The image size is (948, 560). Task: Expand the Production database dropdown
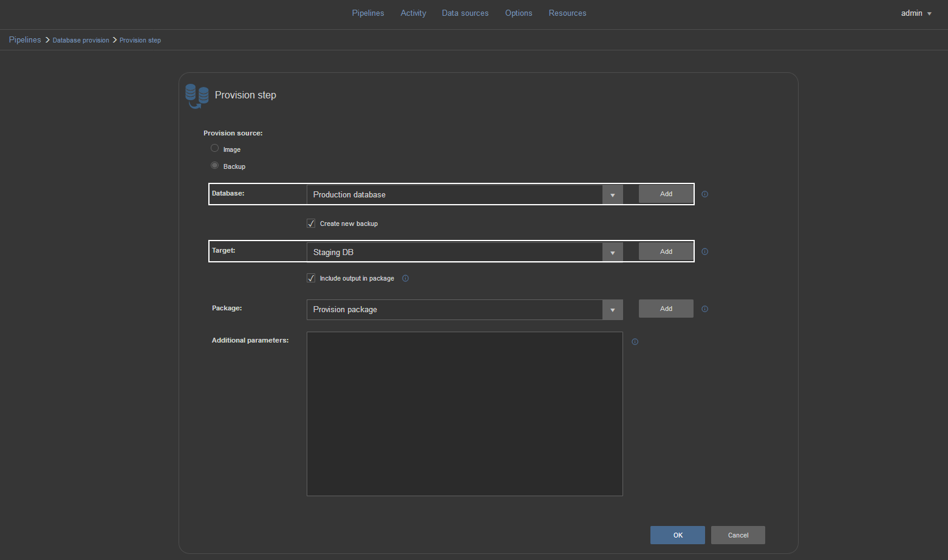pos(612,195)
